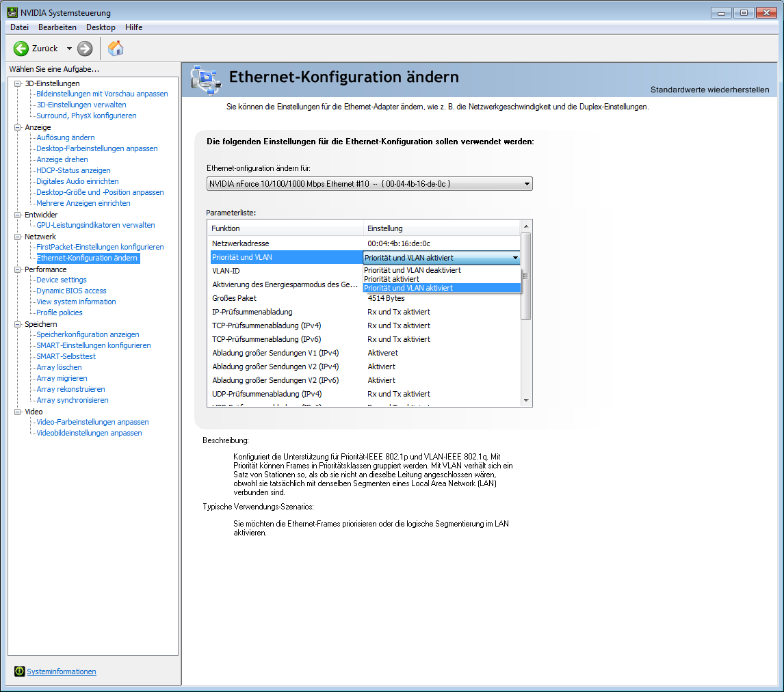
Task: Collapse the Speichern tree node
Action: tap(18, 323)
